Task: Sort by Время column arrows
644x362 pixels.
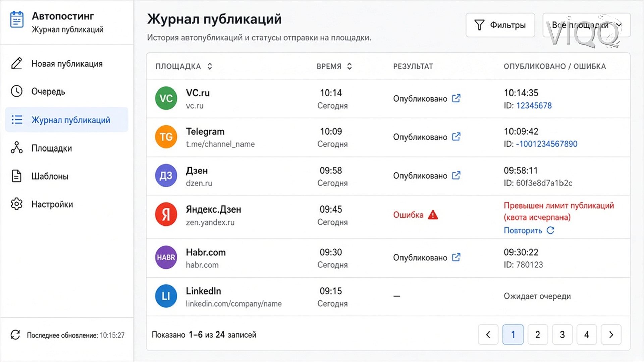Action: pyautogui.click(x=350, y=66)
